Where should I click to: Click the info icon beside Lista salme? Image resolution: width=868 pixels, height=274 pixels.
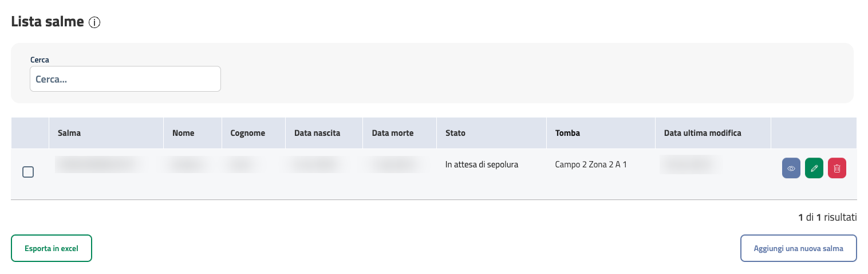click(x=95, y=23)
